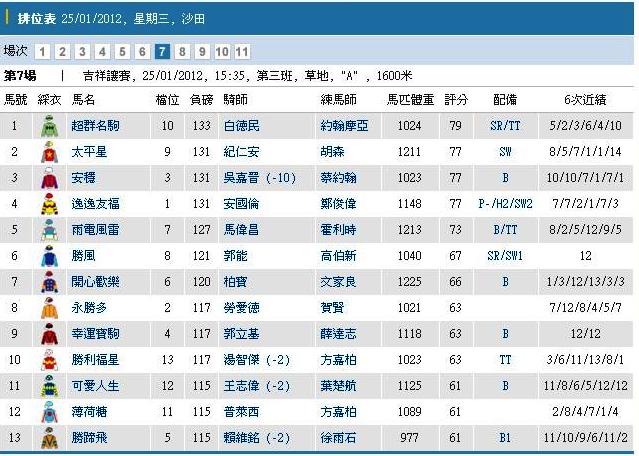Open race 11 tab
This screenshot has height=456, width=639.
(x=242, y=52)
